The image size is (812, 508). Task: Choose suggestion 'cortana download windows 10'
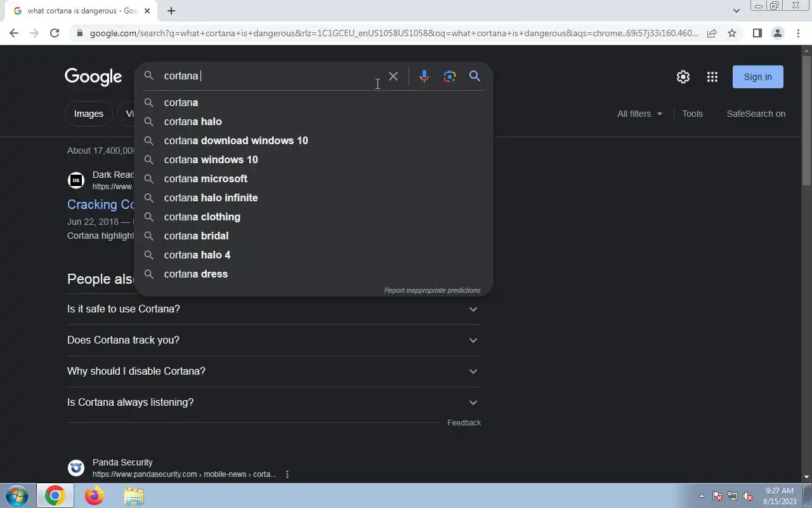[x=313, y=140]
